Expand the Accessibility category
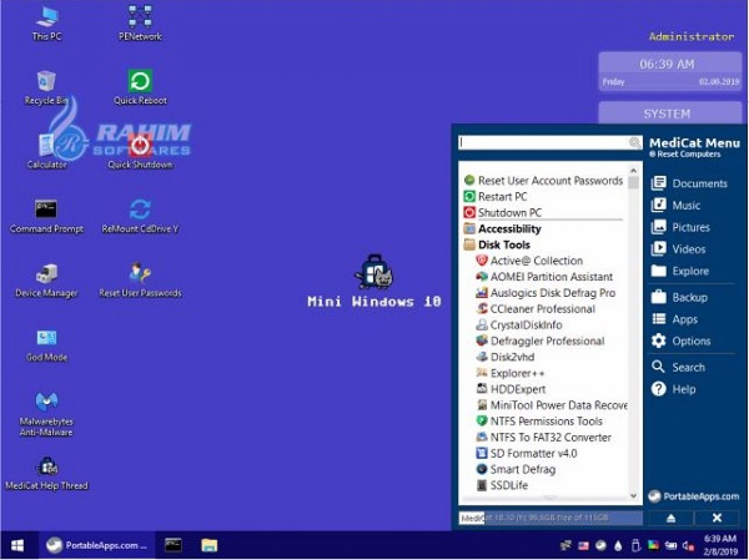The image size is (749, 560). click(510, 229)
